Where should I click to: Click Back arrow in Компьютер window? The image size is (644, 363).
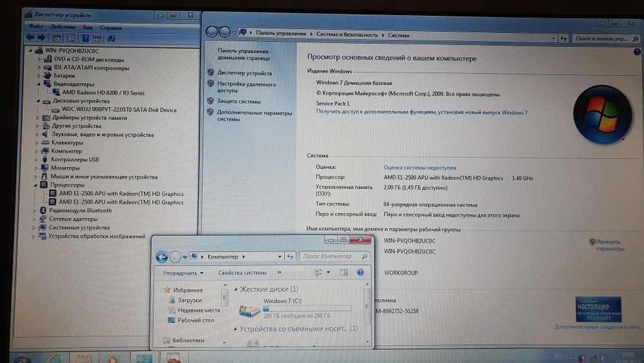click(x=162, y=257)
